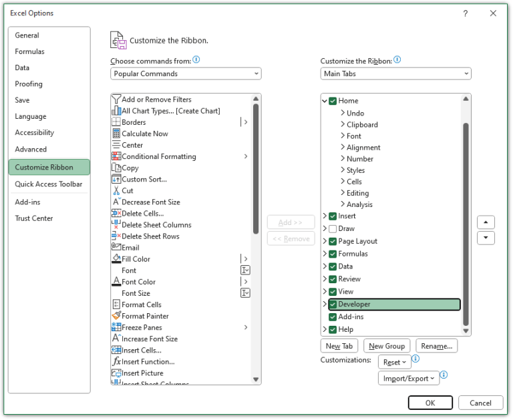The height and width of the screenshot is (420, 513).
Task: Click the Increase Font Size icon
Action: 117,339
